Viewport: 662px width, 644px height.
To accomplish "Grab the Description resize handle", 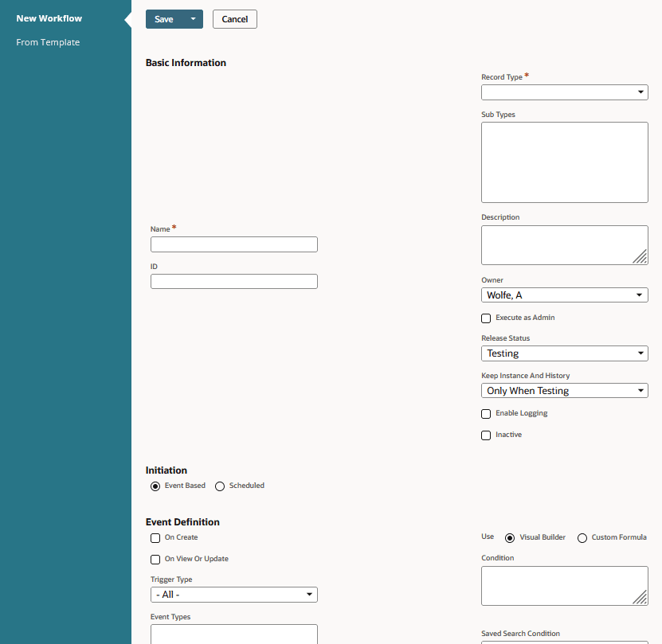I will point(640,257).
